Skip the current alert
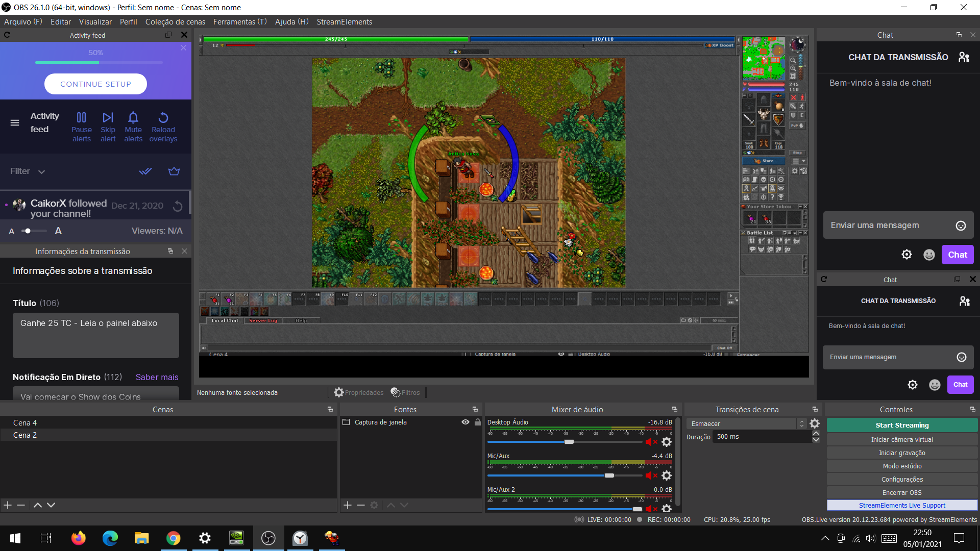Viewport: 980px width, 551px height. (x=108, y=127)
